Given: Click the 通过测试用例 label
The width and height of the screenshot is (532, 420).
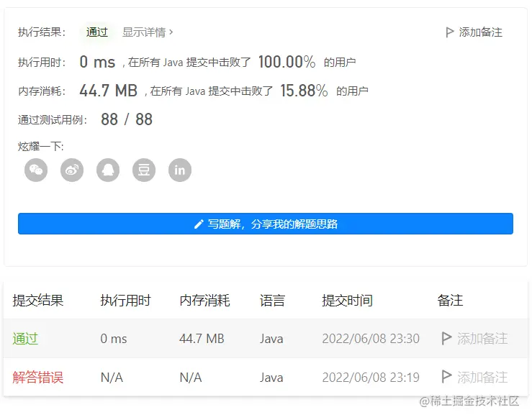Looking at the screenshot, I should pyautogui.click(x=53, y=119).
